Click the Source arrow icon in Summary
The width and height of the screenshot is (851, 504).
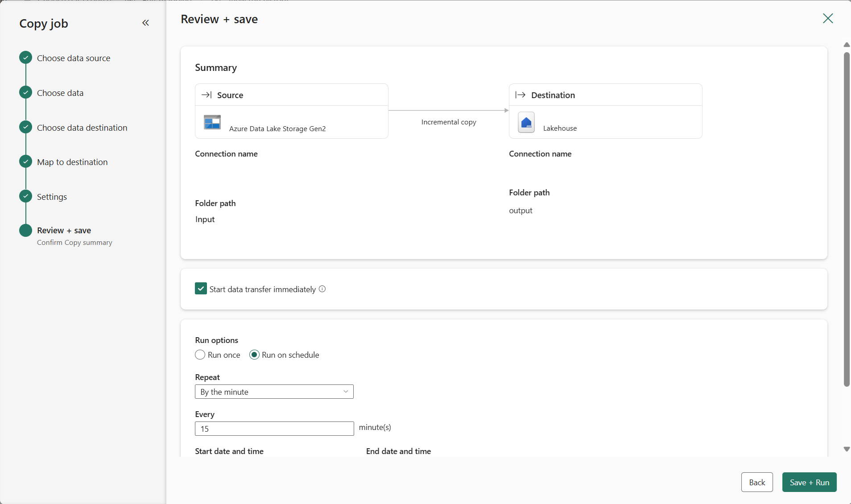207,95
